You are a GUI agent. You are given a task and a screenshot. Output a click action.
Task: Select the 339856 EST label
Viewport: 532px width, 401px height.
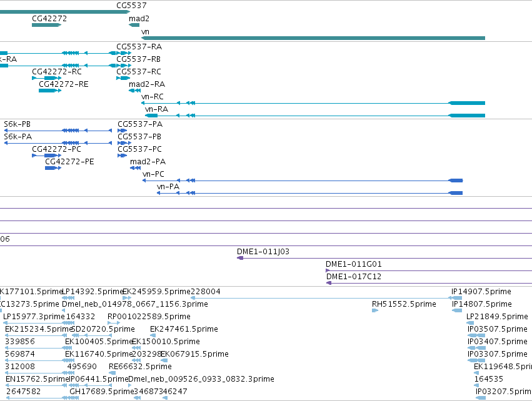point(19,342)
